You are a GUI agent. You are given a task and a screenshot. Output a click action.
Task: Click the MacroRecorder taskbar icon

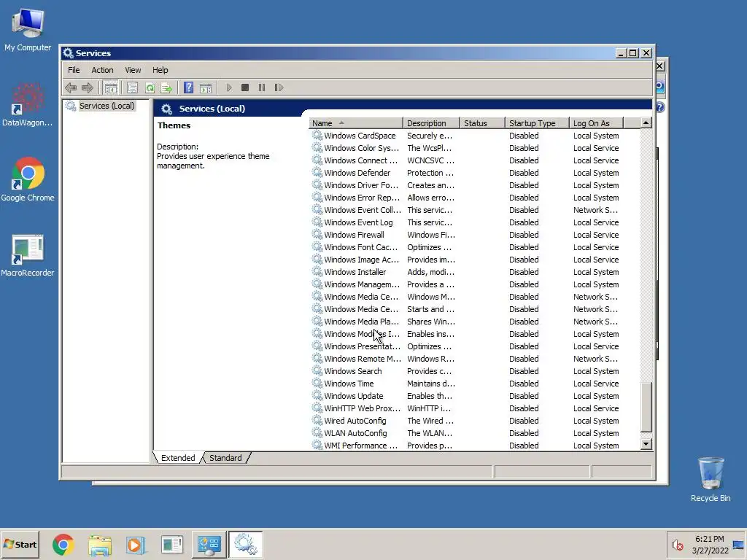coord(172,544)
